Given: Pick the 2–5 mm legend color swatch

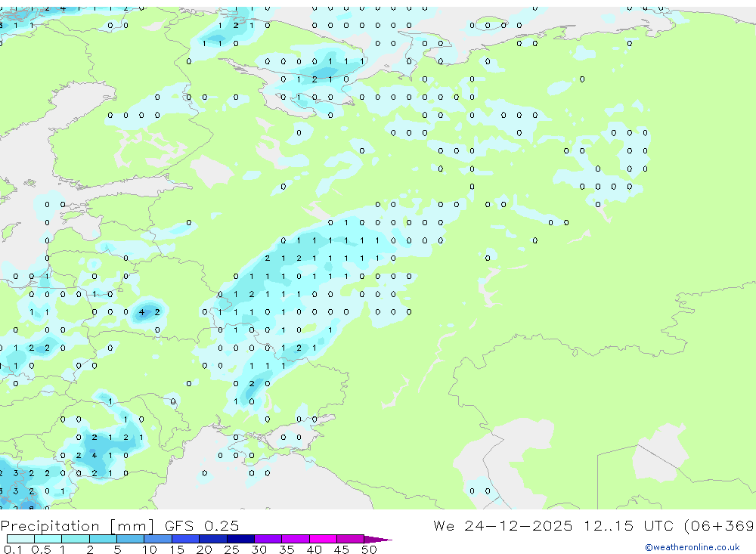Looking at the screenshot, I should (x=103, y=539).
